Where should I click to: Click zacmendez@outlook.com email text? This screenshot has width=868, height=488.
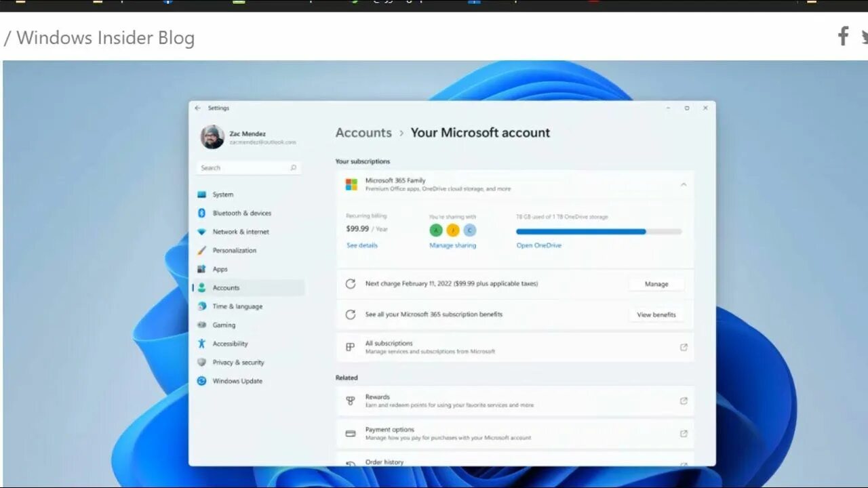coord(262,142)
